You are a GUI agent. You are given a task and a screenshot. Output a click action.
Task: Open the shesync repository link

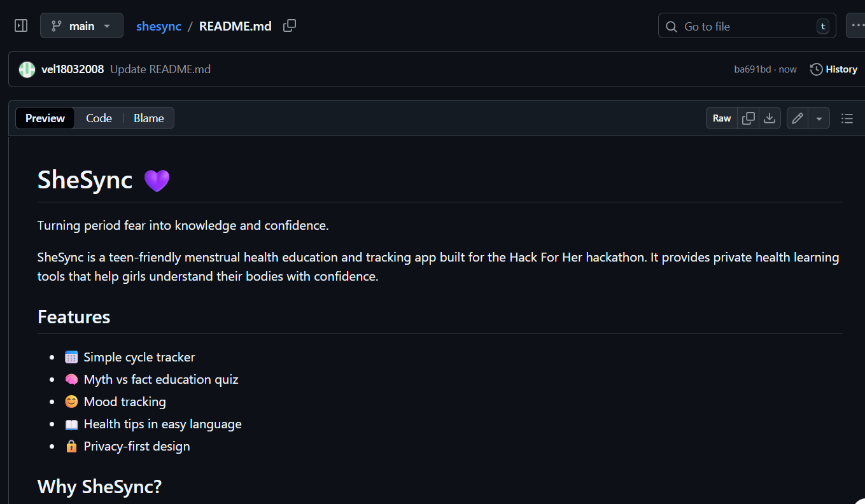tap(158, 26)
